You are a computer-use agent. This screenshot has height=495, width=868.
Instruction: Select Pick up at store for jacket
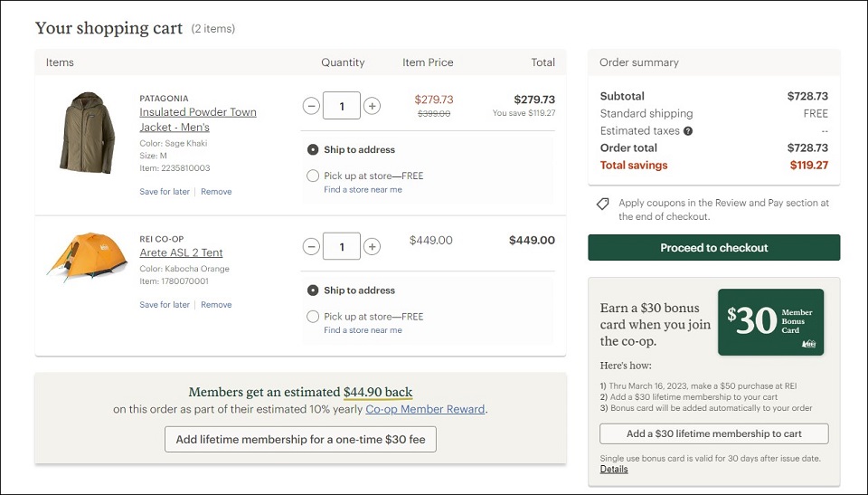[313, 176]
